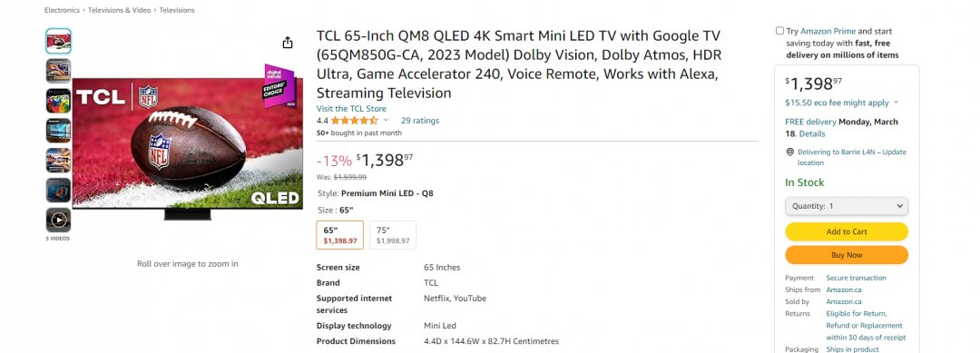Select the second product image thumbnail

coord(58,71)
